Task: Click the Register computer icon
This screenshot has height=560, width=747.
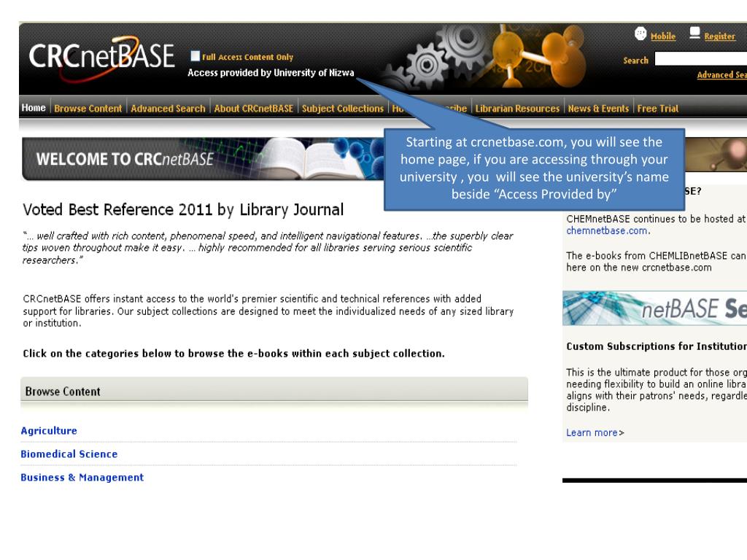Action: [694, 33]
